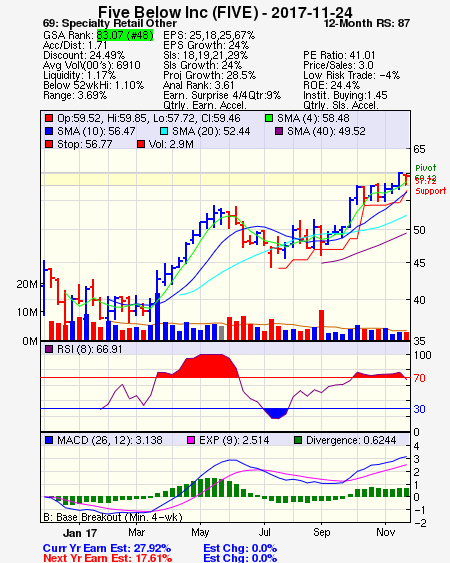Viewport: 450px width, 563px height.
Task: Click the Sls: 18,19,21,29% line
Action: pos(205,55)
